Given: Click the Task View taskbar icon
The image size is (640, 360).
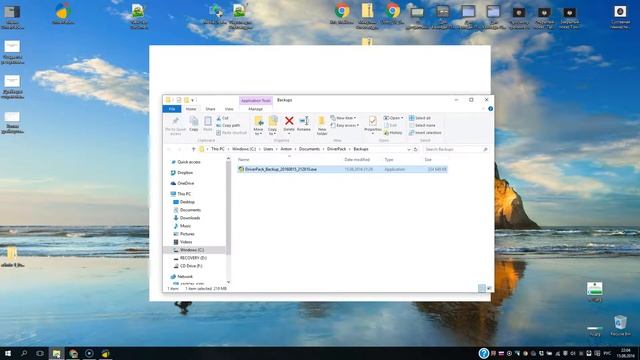Looking at the screenshot, I should pyautogui.click(x=40, y=353).
